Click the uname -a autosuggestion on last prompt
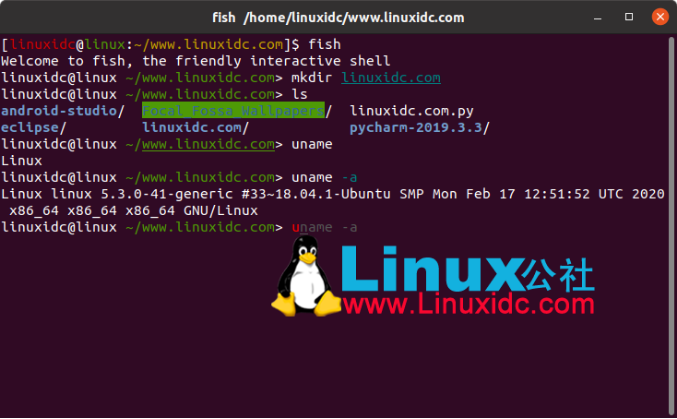This screenshot has height=419, width=677. 325,227
